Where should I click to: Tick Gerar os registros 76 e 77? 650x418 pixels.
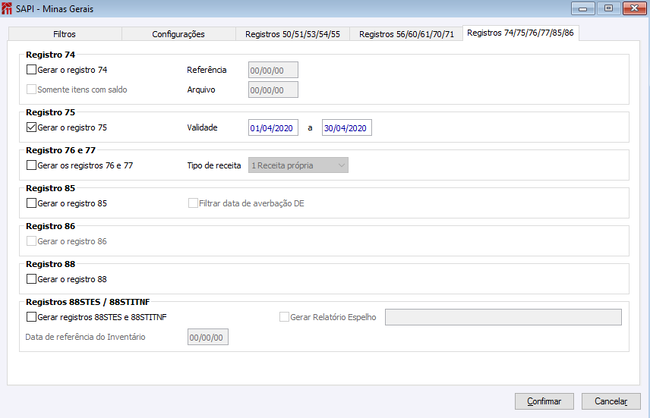click(x=31, y=165)
